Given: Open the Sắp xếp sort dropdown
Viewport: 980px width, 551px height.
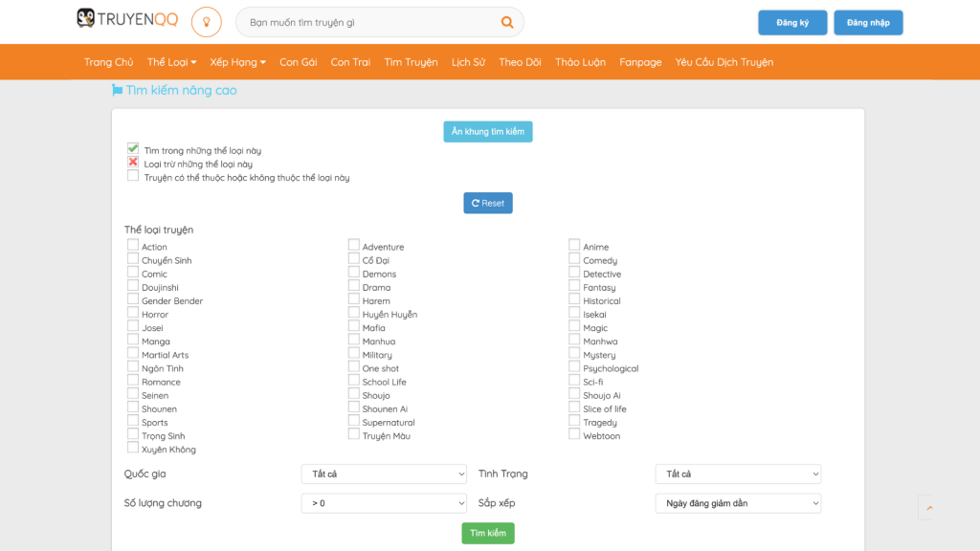Looking at the screenshot, I should [x=738, y=503].
